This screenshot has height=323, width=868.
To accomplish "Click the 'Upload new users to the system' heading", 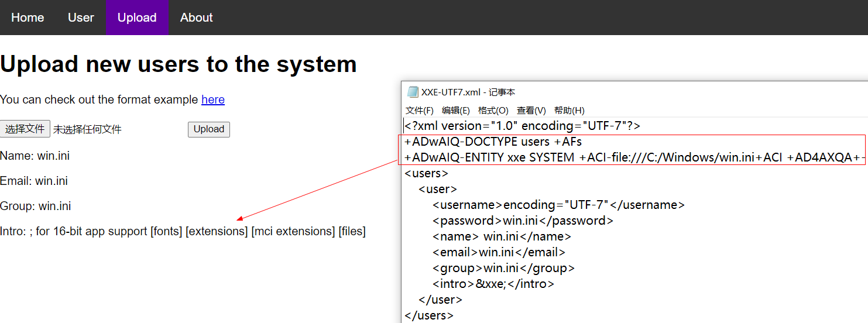I will (179, 64).
